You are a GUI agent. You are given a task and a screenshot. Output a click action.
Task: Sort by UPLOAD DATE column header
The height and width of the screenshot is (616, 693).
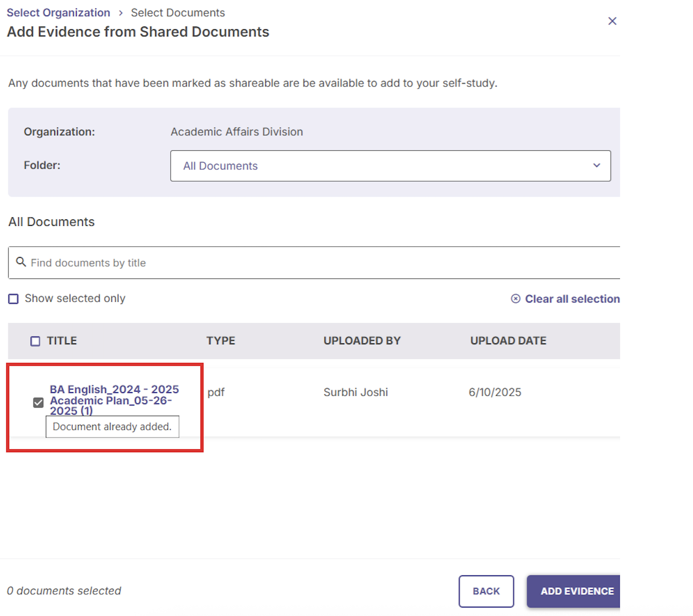pyautogui.click(x=508, y=341)
